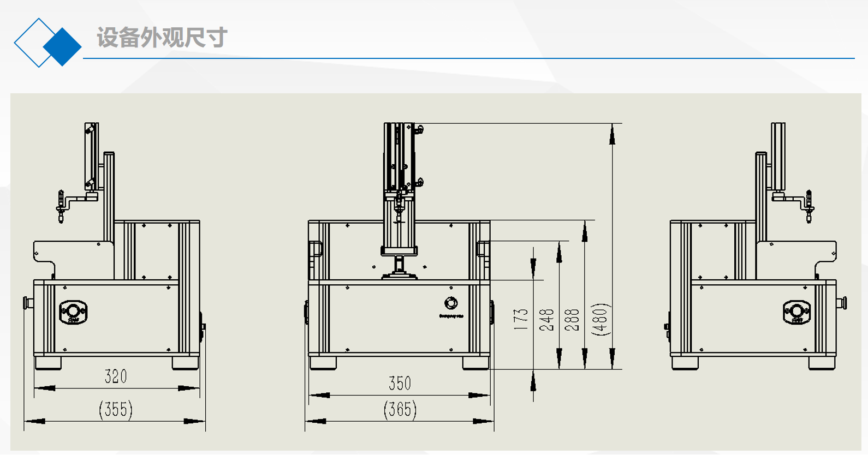Click the 320 width dimension label
Screen dimensions: 868x455
click(x=116, y=376)
